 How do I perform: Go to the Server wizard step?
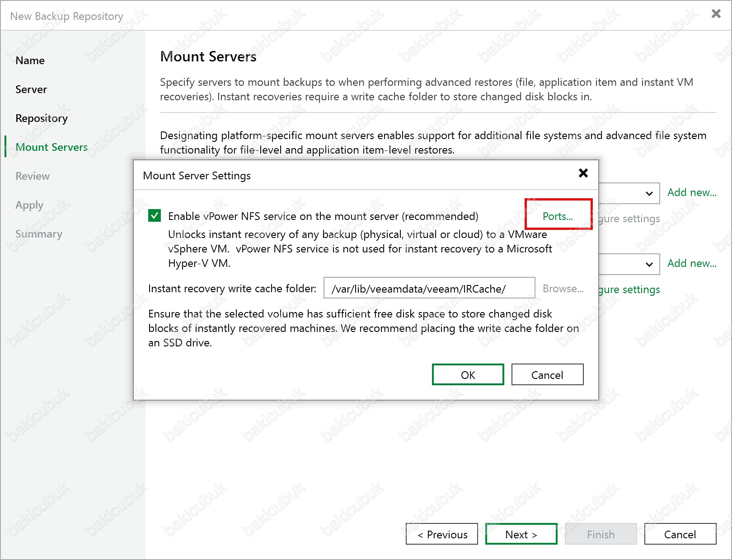tap(31, 89)
